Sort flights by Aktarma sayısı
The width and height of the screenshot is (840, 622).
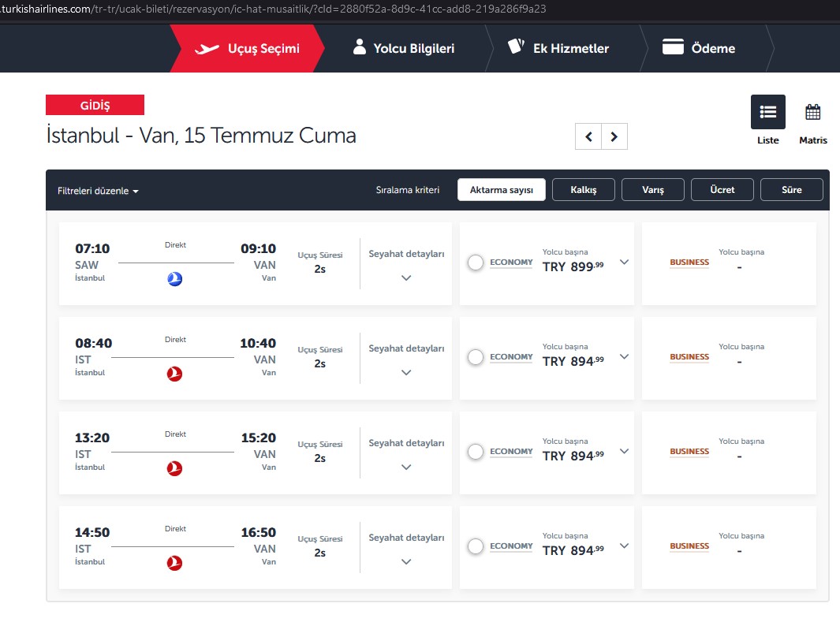[x=502, y=190]
